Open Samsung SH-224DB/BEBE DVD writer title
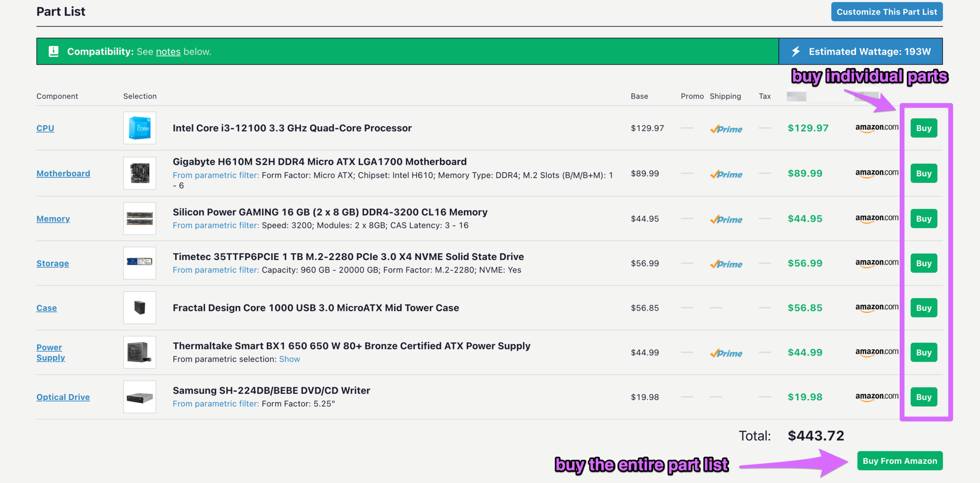 (271, 390)
